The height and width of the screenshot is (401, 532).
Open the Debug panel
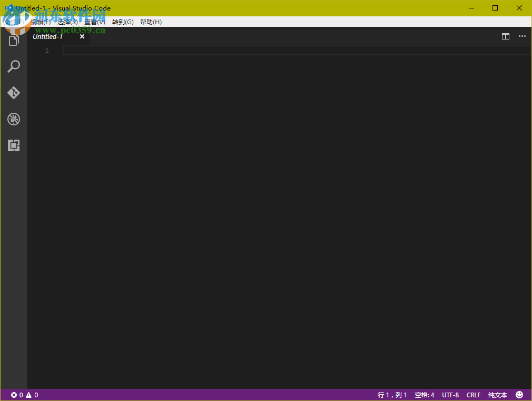[x=13, y=119]
